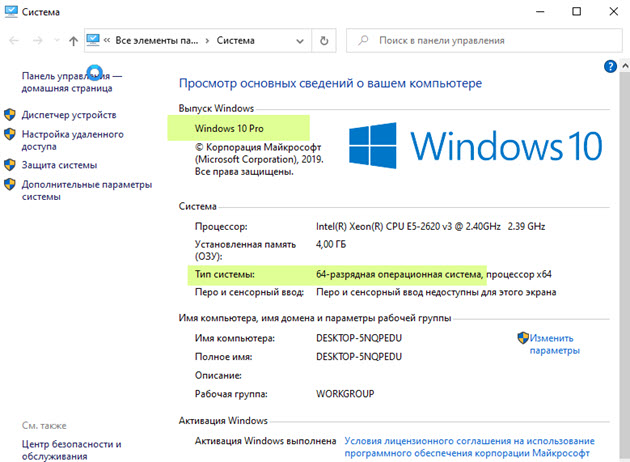The height and width of the screenshot is (462, 630).
Task: Click the 'Полное имя:' label
Action: point(223,357)
